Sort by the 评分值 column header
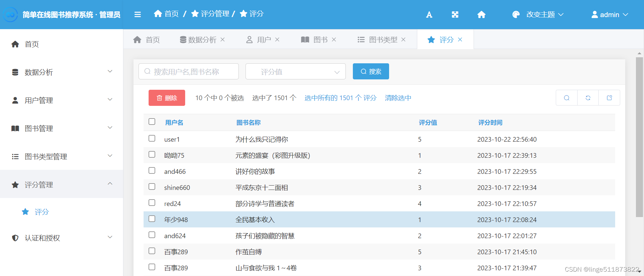This screenshot has width=644, height=276. pyautogui.click(x=428, y=123)
